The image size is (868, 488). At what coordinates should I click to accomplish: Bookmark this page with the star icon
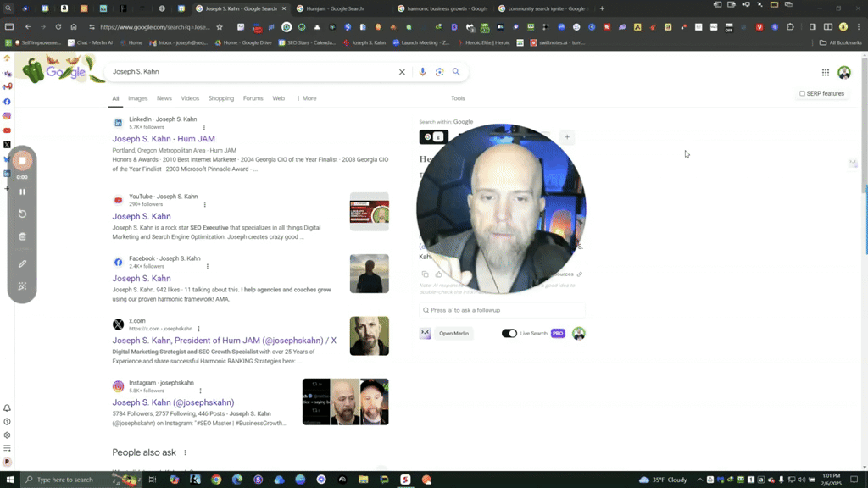(x=220, y=26)
